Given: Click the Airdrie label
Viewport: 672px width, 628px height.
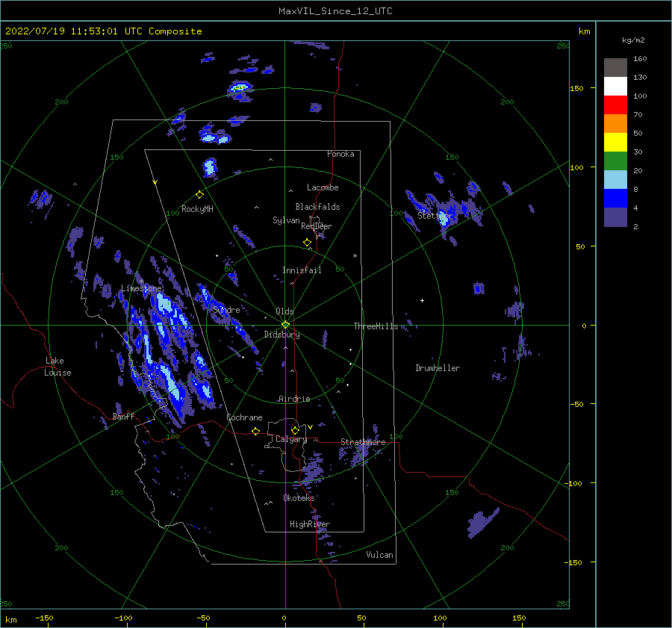Looking at the screenshot, I should pyautogui.click(x=294, y=399).
